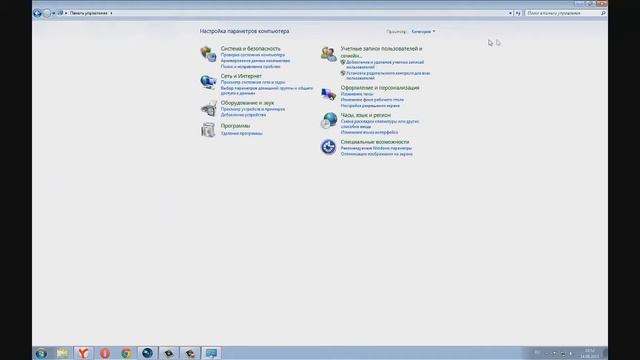640x360 pixels.
Task: Open Сеть и Интернет heading link
Action: (x=241, y=76)
